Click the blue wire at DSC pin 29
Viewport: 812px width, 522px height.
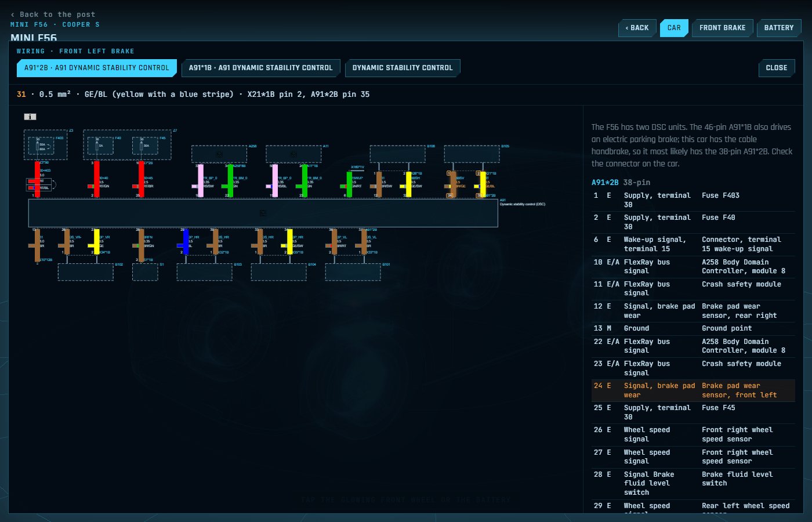point(186,242)
